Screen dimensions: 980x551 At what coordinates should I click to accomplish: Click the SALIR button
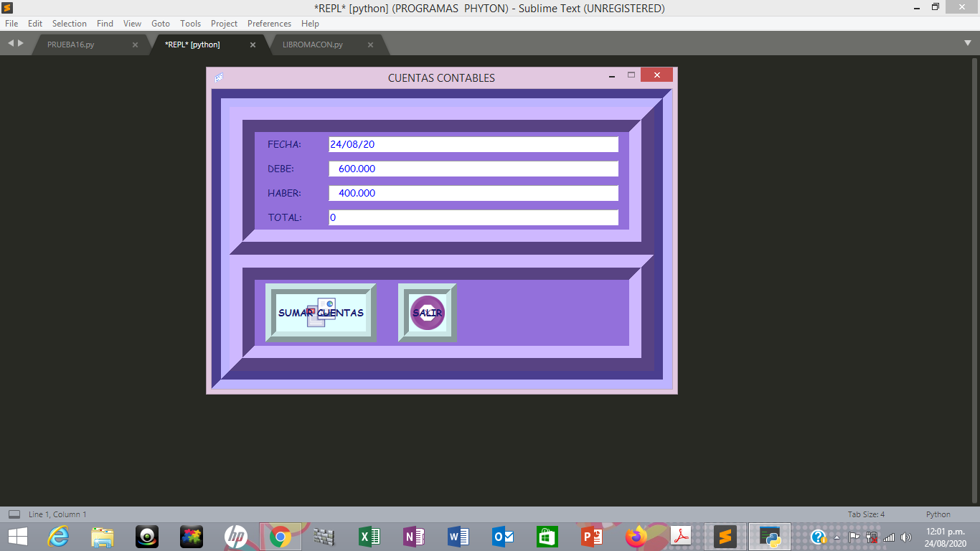(428, 313)
